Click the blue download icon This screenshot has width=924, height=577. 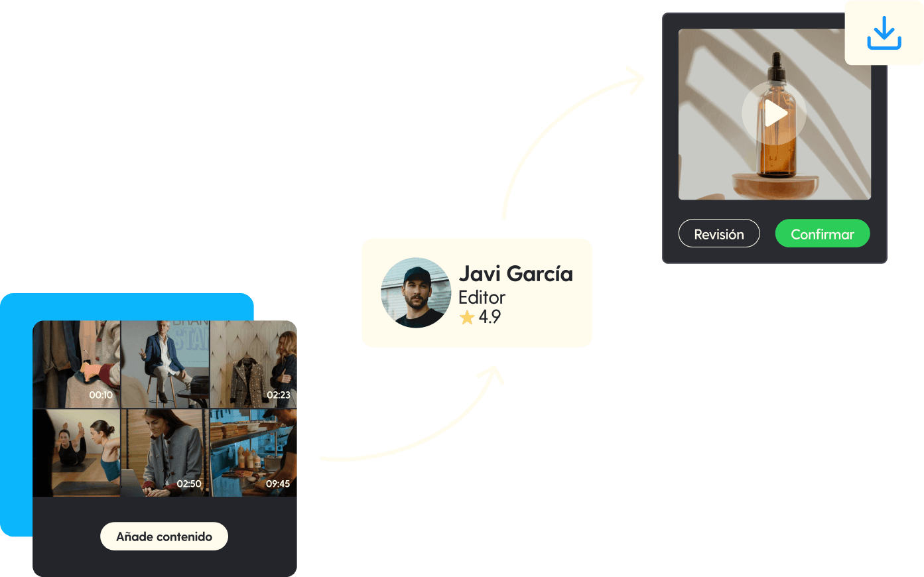point(884,32)
